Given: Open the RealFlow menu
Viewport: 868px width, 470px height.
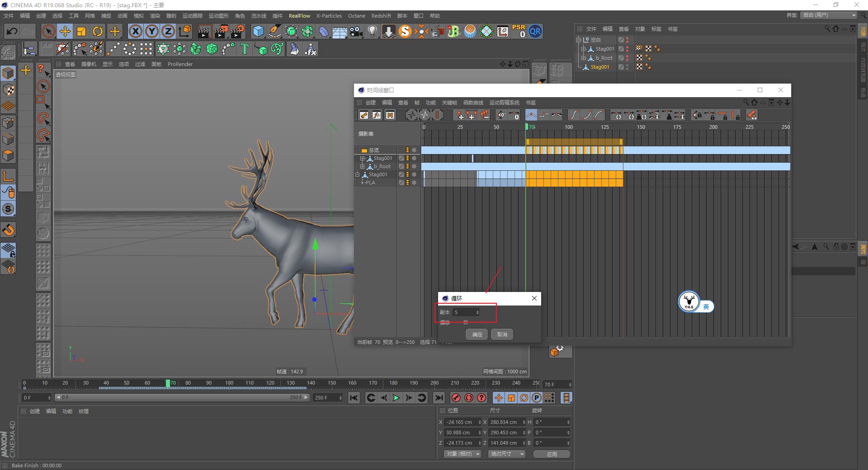Looking at the screenshot, I should pos(299,15).
